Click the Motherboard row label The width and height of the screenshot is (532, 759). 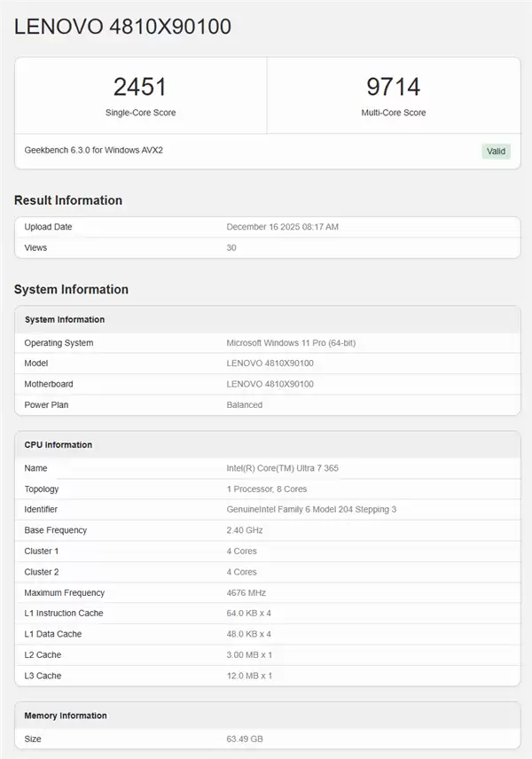point(49,384)
